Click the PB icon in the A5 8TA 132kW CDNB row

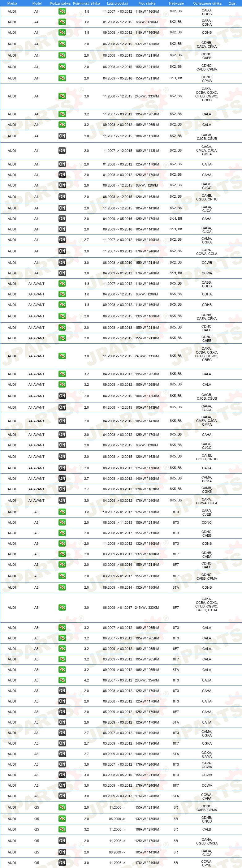tap(62, 587)
